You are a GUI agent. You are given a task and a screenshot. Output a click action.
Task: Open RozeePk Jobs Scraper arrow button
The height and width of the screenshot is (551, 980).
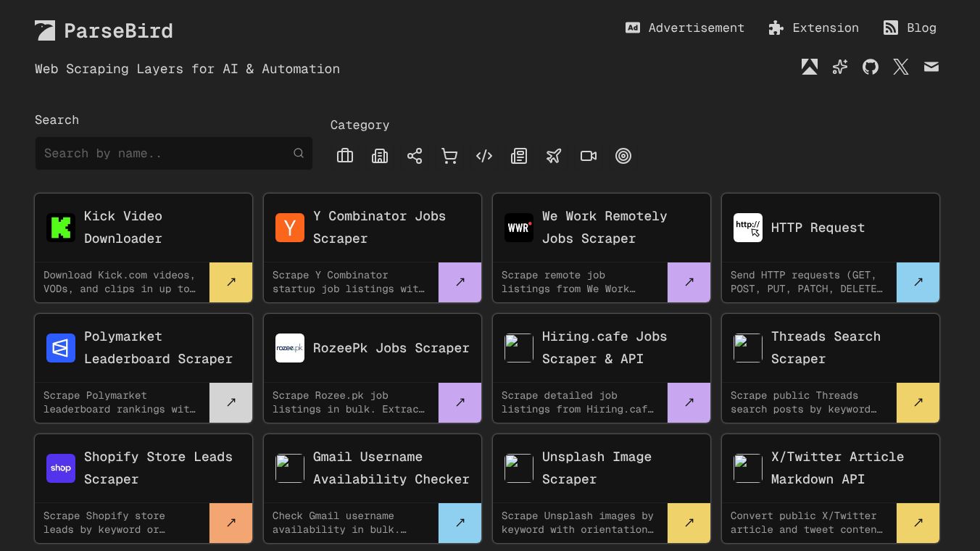pos(460,402)
